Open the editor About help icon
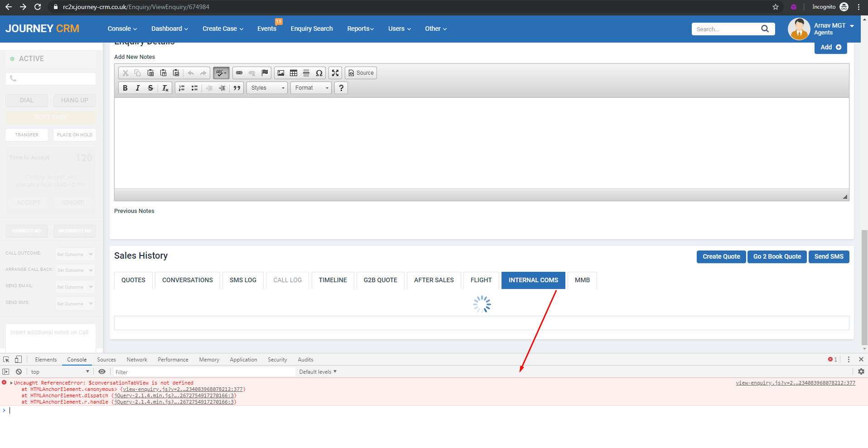868x448 pixels. tap(341, 88)
